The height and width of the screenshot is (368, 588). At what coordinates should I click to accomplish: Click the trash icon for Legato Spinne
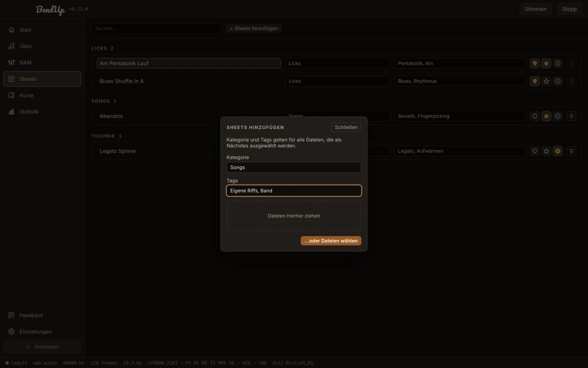click(571, 151)
